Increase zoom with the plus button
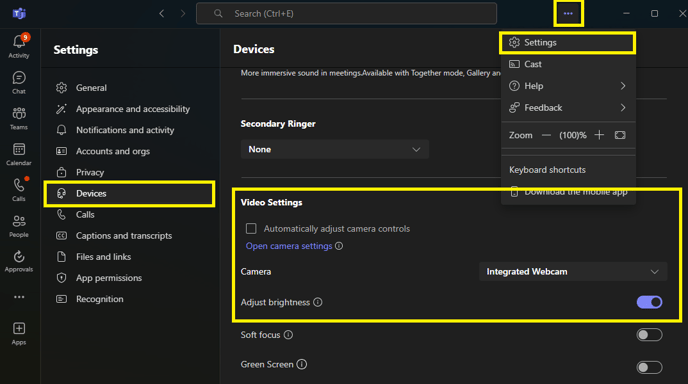The image size is (688, 384). coord(599,135)
